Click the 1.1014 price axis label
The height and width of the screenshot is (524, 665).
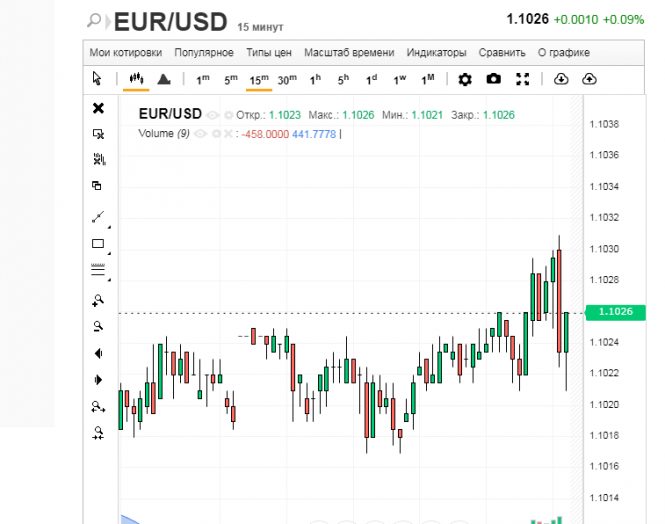(x=604, y=498)
